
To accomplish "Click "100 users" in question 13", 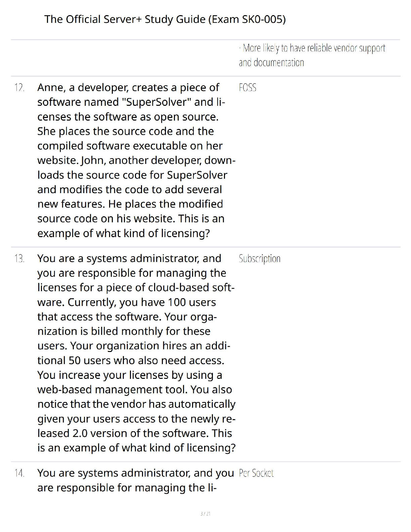I will click(x=192, y=302).
